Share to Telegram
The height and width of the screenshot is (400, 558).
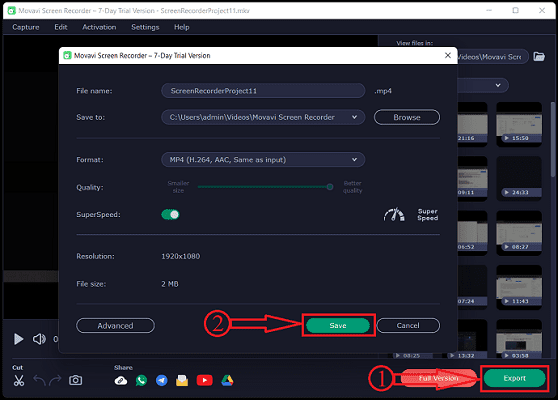tap(162, 381)
